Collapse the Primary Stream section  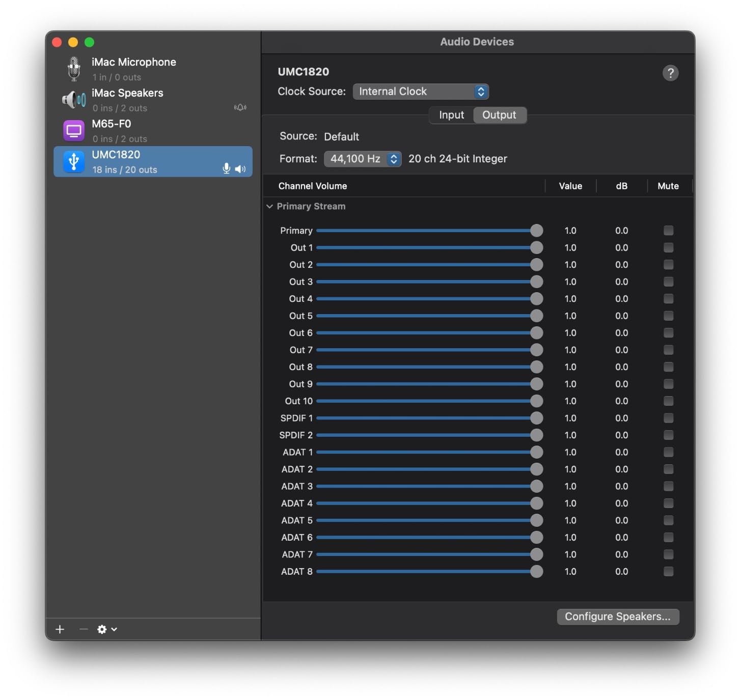point(270,206)
